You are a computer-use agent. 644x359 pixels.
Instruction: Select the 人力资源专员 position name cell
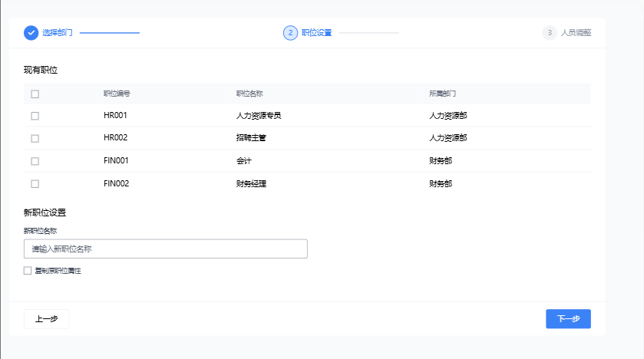pyautogui.click(x=259, y=116)
